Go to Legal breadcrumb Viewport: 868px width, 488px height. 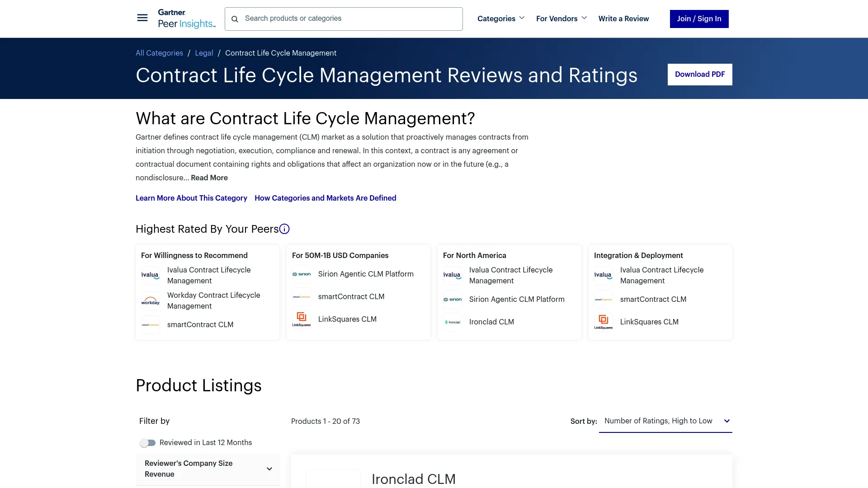pos(204,53)
